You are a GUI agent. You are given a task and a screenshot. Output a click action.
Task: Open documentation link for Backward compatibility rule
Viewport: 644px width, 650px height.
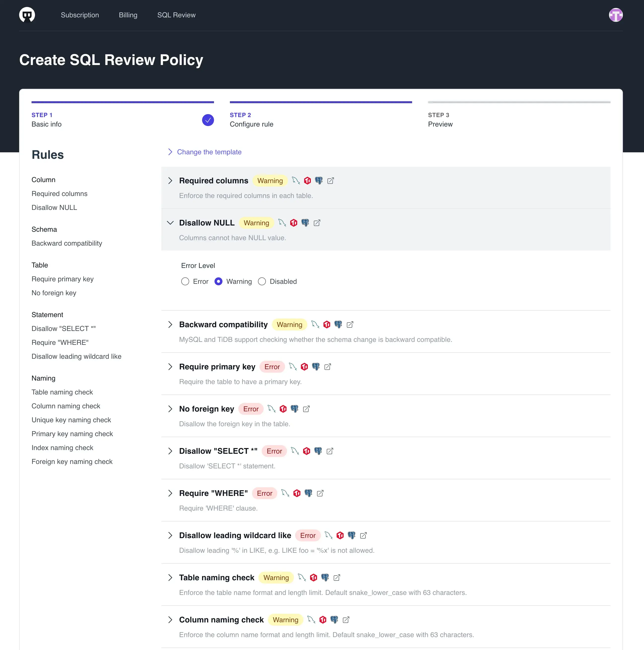coord(350,324)
